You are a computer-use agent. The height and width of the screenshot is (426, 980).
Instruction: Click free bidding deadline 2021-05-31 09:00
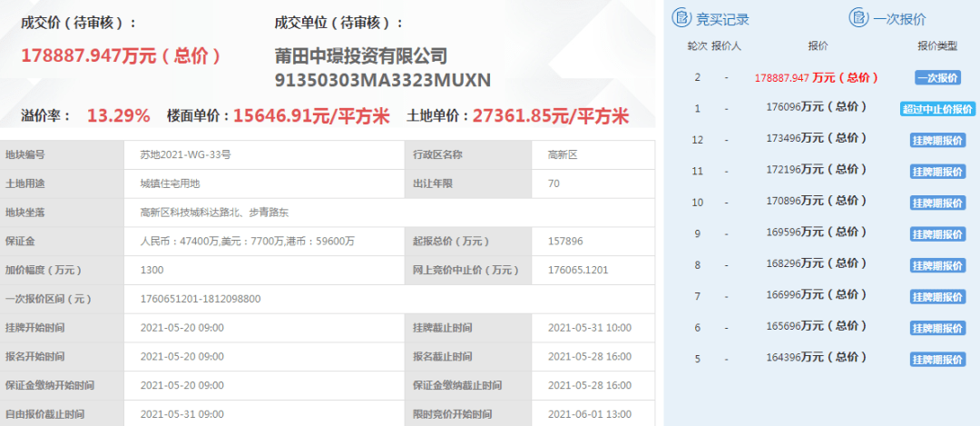coord(182,414)
